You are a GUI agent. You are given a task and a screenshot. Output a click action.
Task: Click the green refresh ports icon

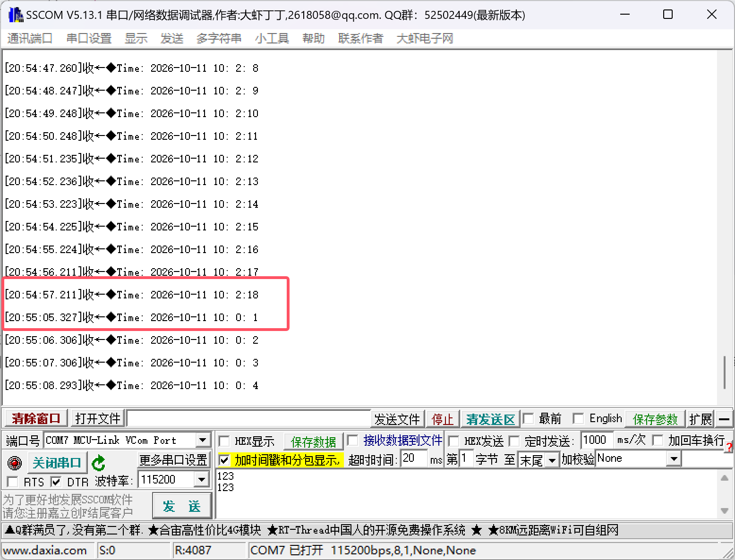(98, 463)
